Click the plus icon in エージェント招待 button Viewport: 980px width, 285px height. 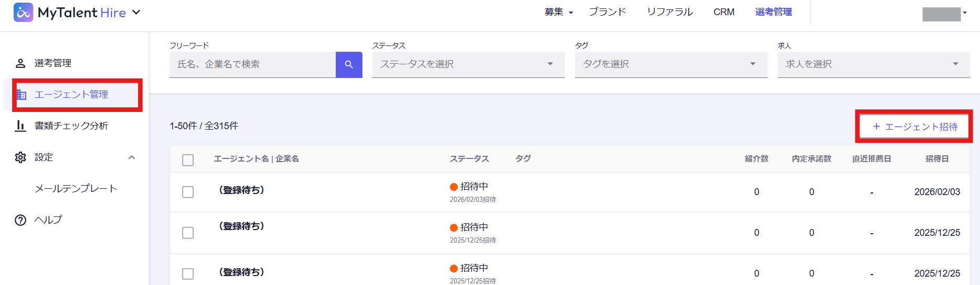coord(876,127)
